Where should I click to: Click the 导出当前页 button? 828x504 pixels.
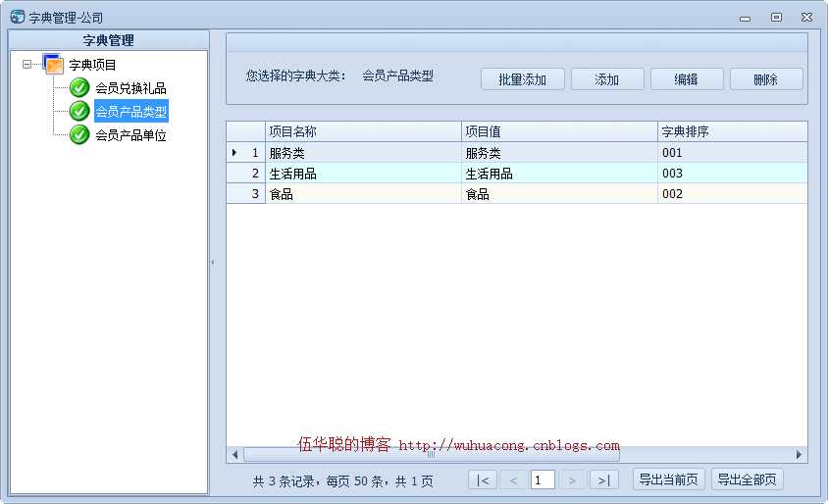668,479
